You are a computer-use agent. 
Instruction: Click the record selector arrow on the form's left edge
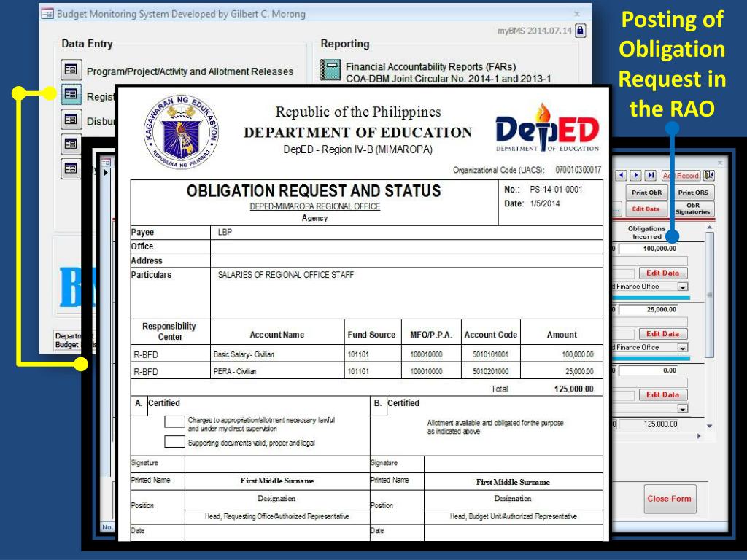point(106,172)
